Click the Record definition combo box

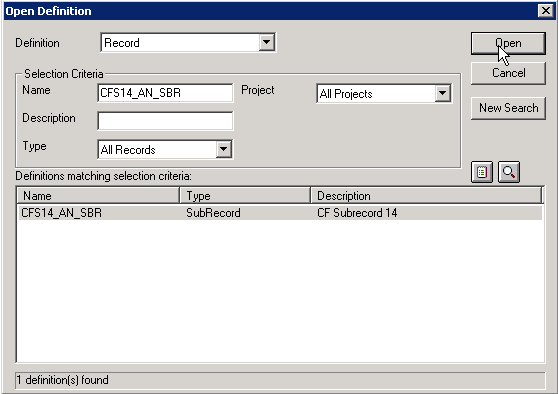point(188,43)
